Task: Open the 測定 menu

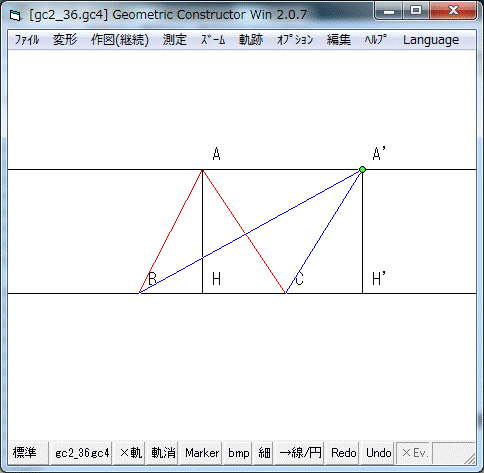Action: (x=175, y=40)
